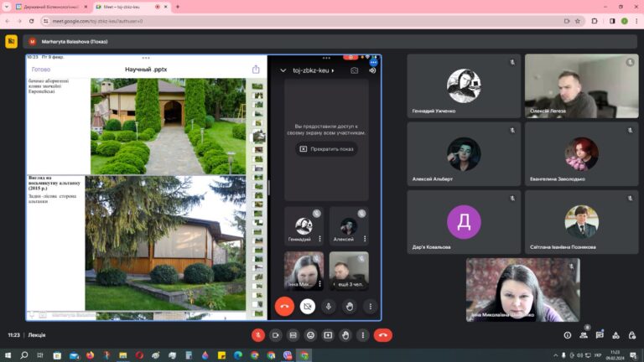Show the participants people panel
644x362 pixels.
pyautogui.click(x=584, y=335)
